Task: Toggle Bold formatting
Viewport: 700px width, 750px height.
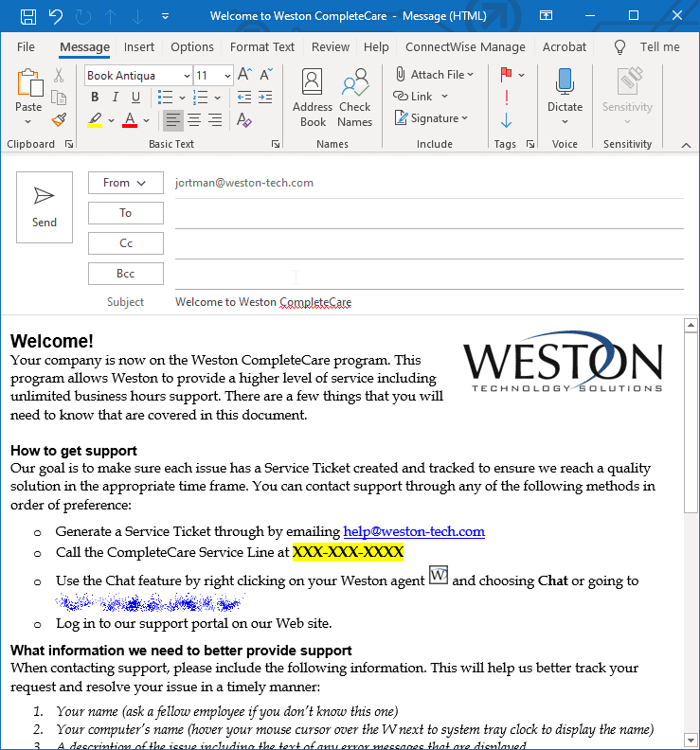Action: point(95,98)
